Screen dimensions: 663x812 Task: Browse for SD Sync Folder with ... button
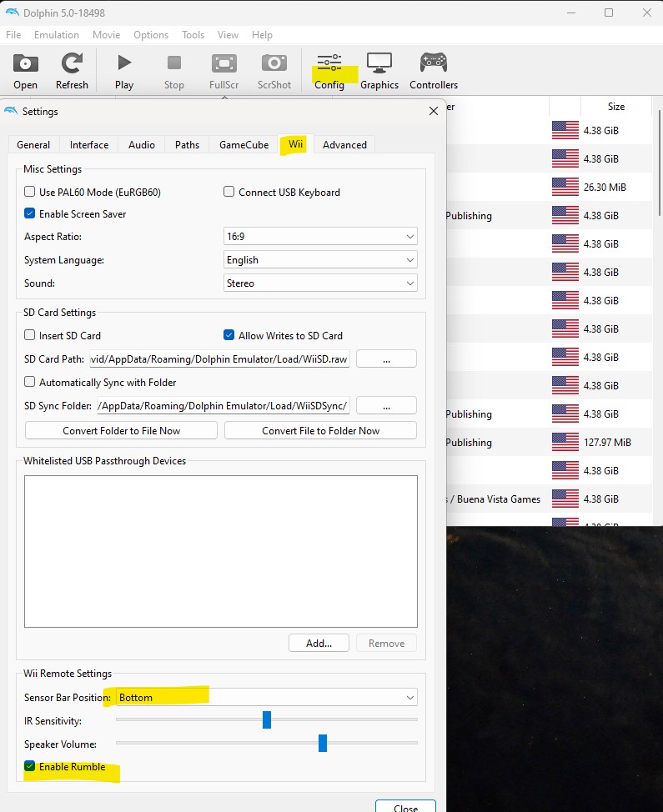point(386,405)
